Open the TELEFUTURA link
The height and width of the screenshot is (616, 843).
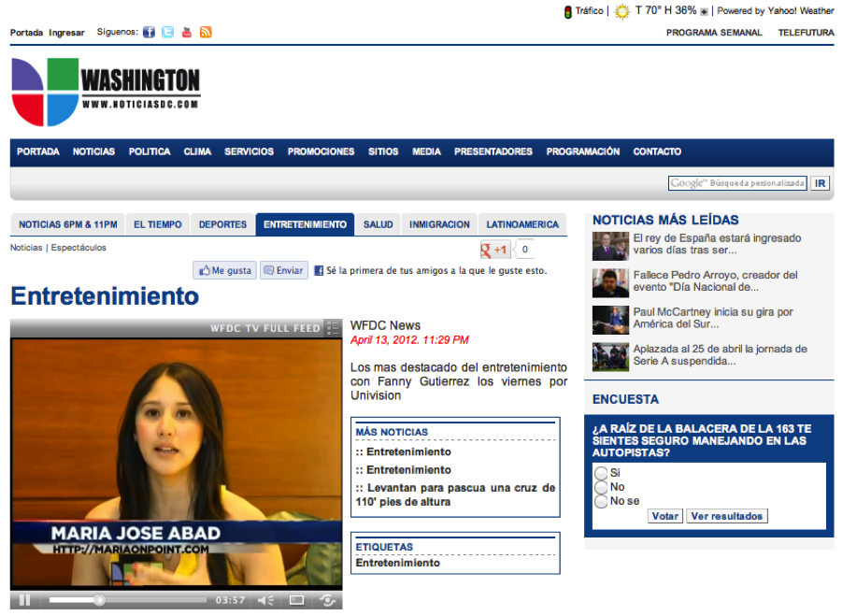(806, 33)
